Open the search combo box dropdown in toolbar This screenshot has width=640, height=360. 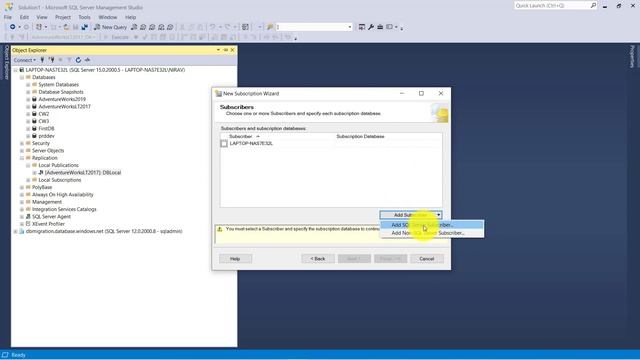(350, 27)
